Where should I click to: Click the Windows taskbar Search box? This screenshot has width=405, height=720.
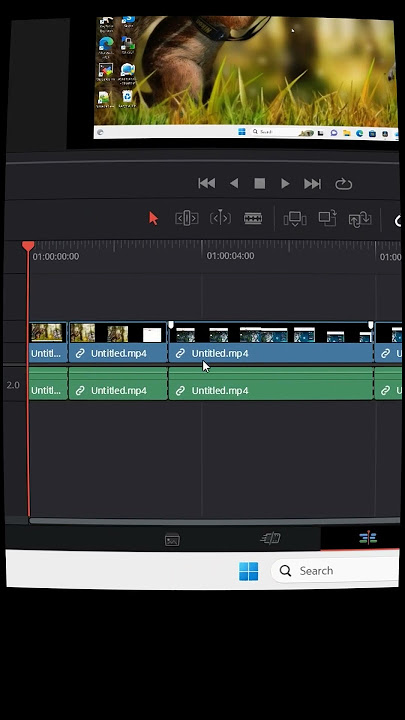coord(334,571)
